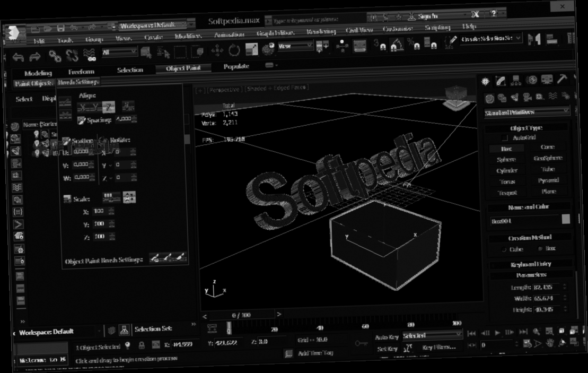Open the All selection filter dropdown
588x373 pixels.
119,52
